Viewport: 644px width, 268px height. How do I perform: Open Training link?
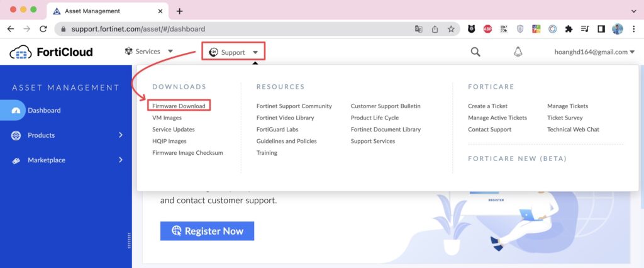click(267, 153)
